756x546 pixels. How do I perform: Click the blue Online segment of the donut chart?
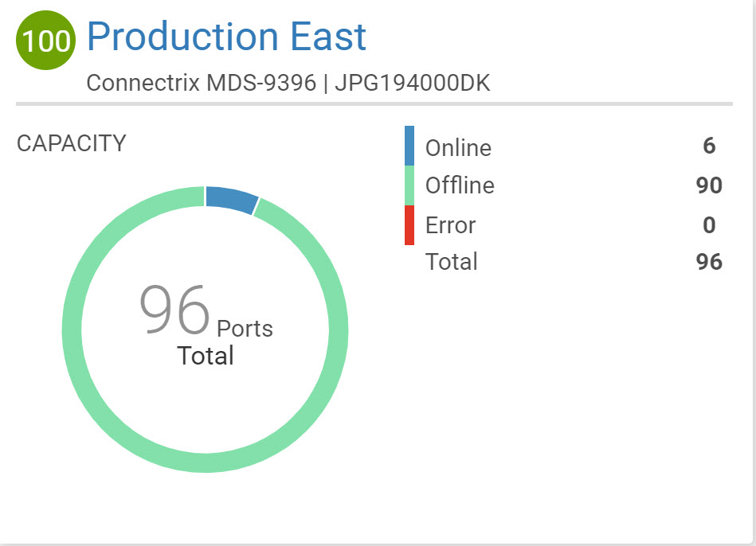[232, 199]
